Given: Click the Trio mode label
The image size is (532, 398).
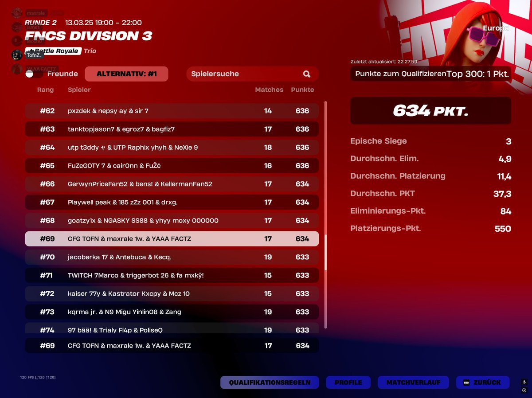Looking at the screenshot, I should (90, 51).
